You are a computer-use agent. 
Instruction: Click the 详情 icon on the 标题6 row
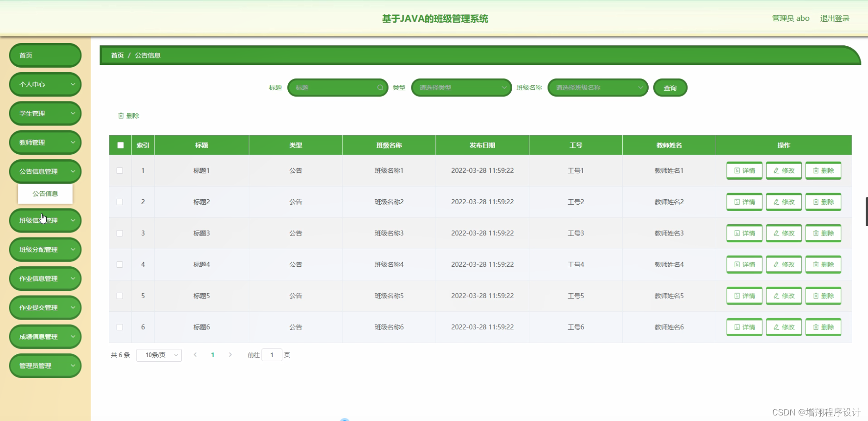click(x=737, y=327)
